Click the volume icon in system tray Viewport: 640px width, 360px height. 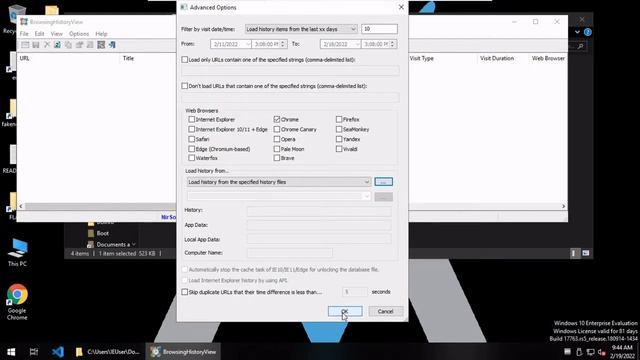(601, 352)
